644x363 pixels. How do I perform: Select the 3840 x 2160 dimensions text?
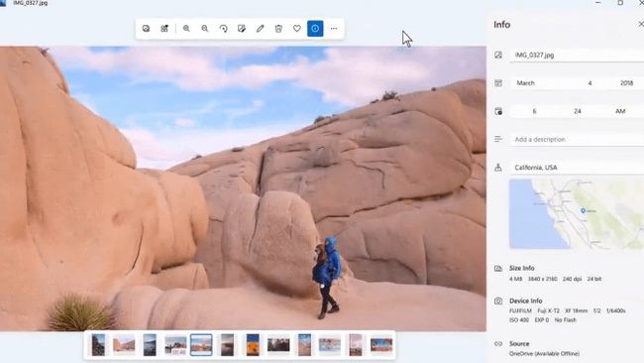click(543, 279)
